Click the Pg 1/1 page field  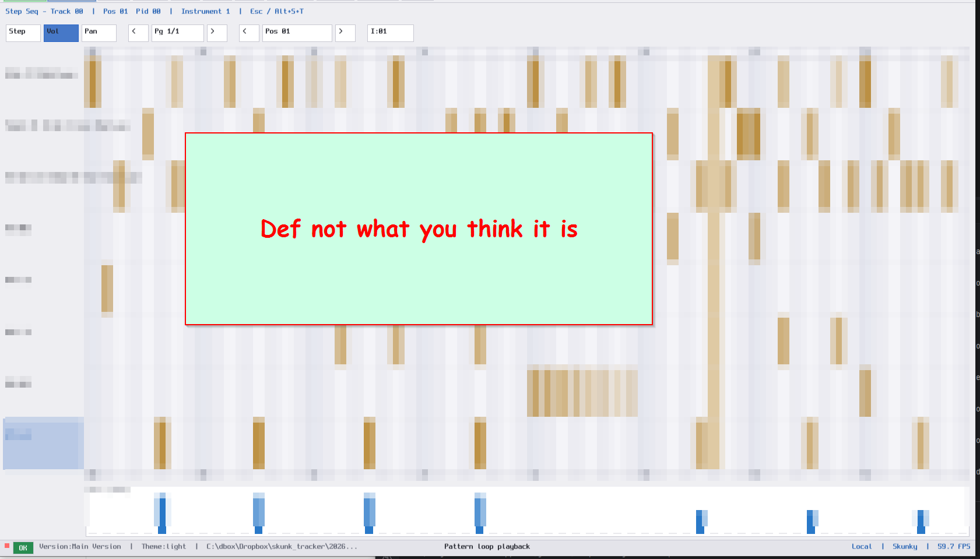[178, 33]
